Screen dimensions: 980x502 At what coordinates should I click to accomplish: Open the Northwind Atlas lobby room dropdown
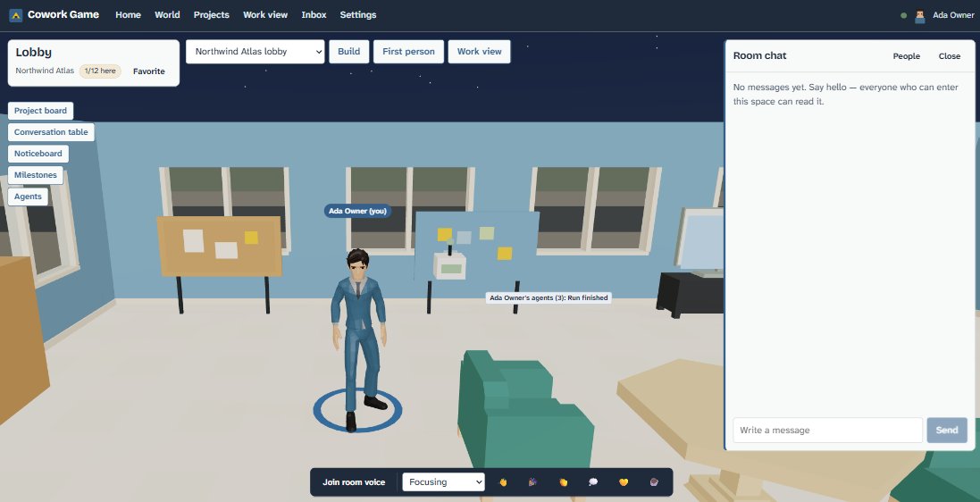255,52
